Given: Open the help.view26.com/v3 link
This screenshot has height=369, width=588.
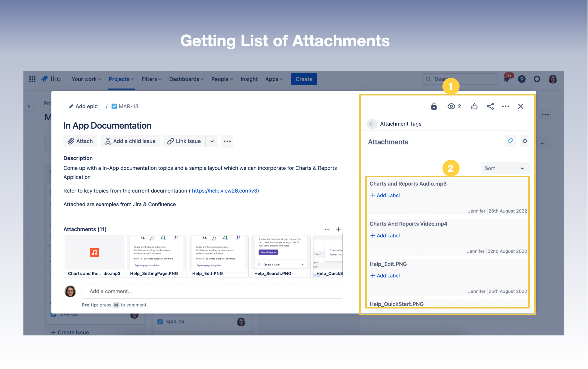Looking at the screenshot, I should coord(224,191).
